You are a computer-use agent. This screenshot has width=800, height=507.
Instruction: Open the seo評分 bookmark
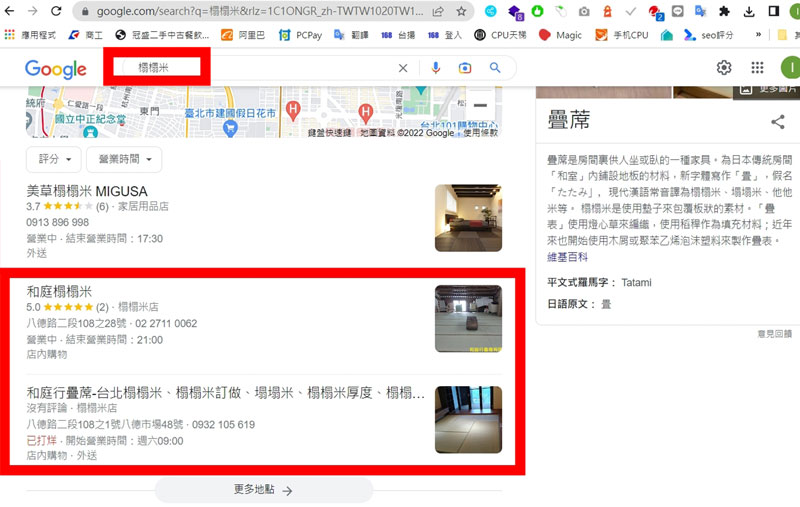pyautogui.click(x=709, y=35)
